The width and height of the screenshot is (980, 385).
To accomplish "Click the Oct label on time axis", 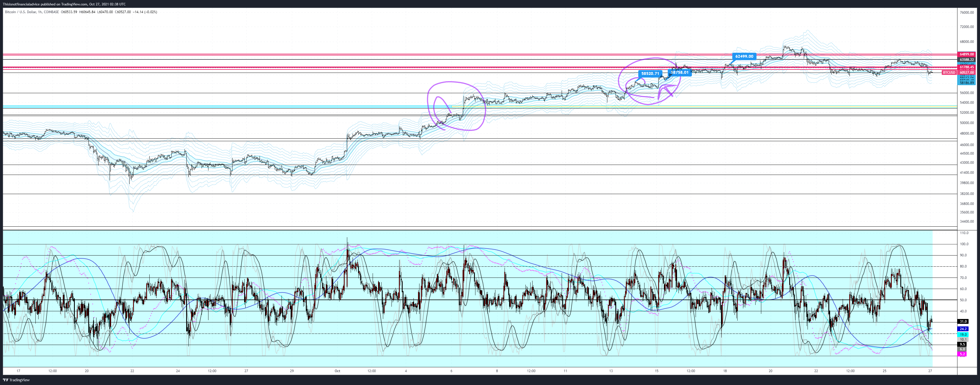I will (x=338, y=371).
